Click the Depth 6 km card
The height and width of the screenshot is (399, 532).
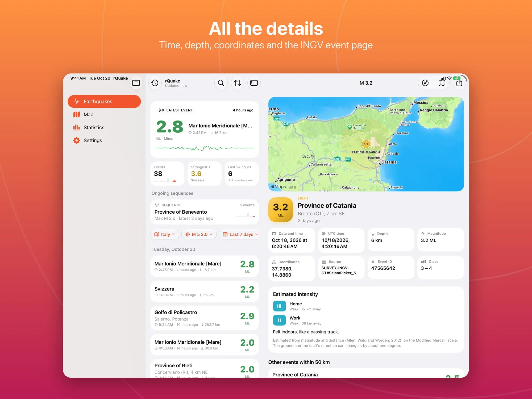391,239
